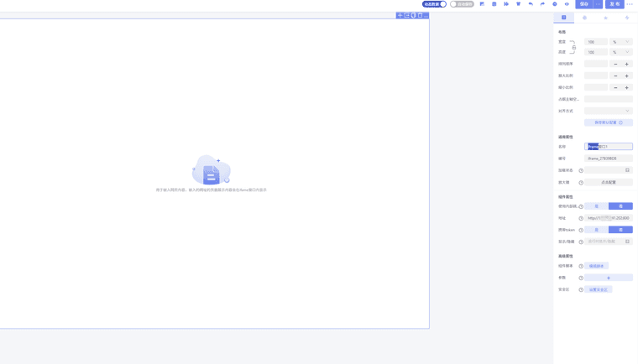
Task: Click the iframe placeholder cloud illustration
Action: (x=212, y=169)
